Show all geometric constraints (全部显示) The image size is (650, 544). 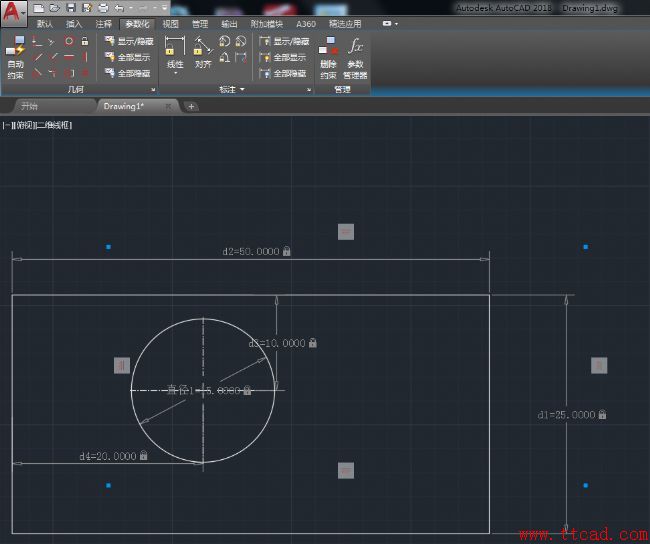127,57
